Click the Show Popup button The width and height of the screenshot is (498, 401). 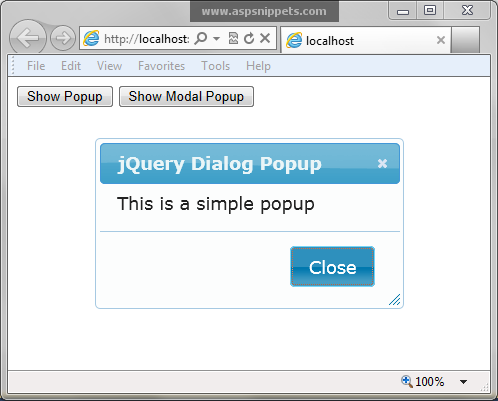click(65, 97)
